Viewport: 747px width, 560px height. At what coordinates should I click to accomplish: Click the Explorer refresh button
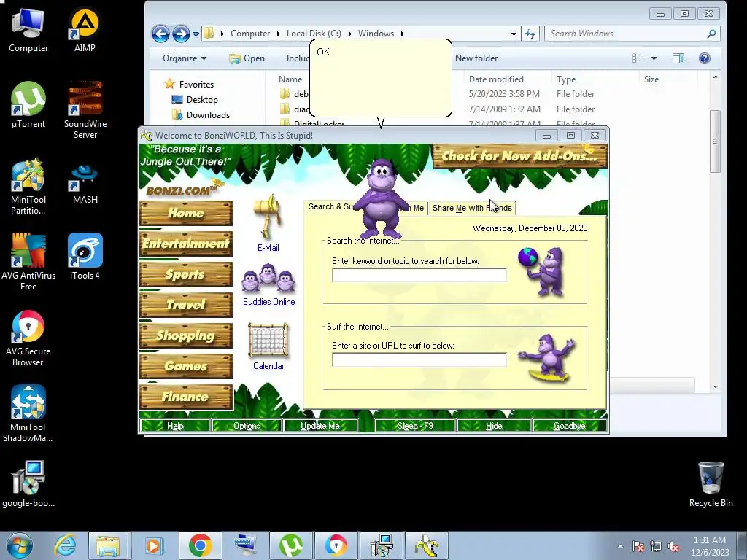tap(530, 34)
